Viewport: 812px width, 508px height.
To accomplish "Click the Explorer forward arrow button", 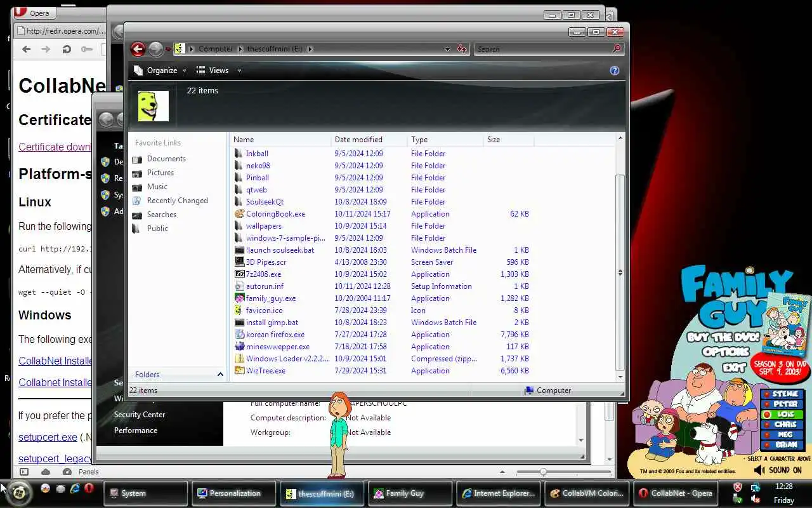I will 155,49.
